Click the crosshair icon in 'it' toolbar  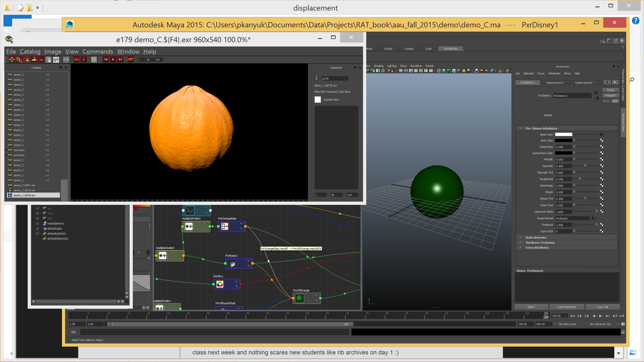click(84, 60)
